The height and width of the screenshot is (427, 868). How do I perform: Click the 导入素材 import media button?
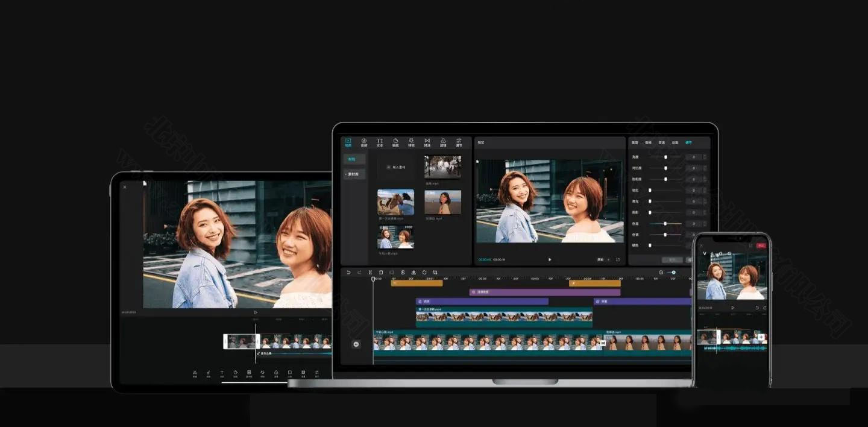395,167
